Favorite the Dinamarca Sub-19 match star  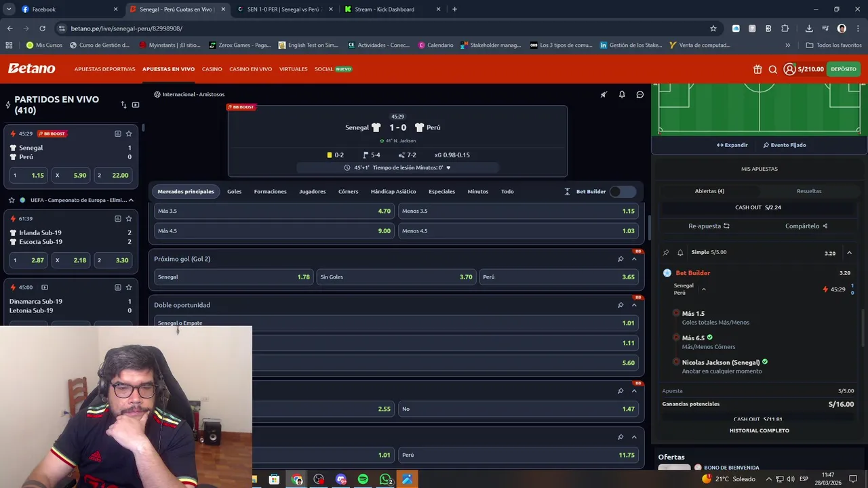coord(129,287)
